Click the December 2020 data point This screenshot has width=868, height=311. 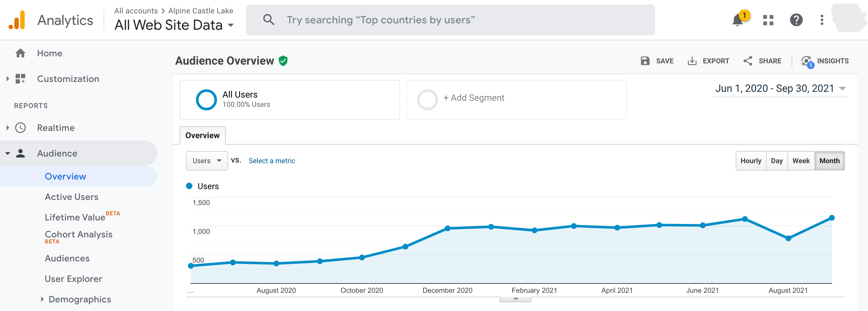pyautogui.click(x=447, y=228)
